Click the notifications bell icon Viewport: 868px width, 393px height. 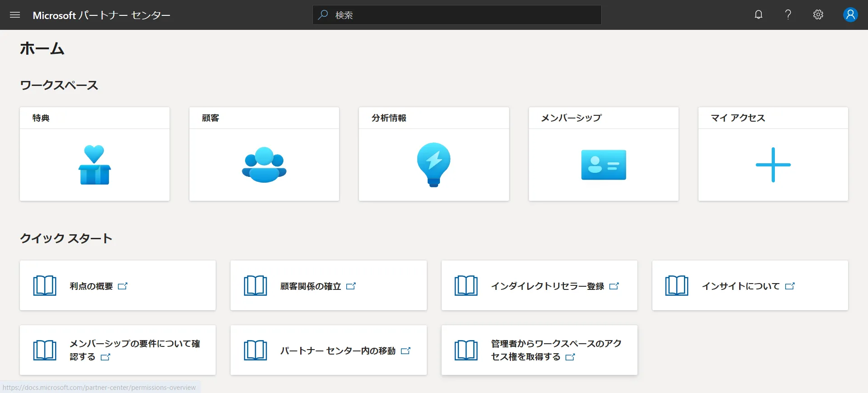tap(759, 14)
